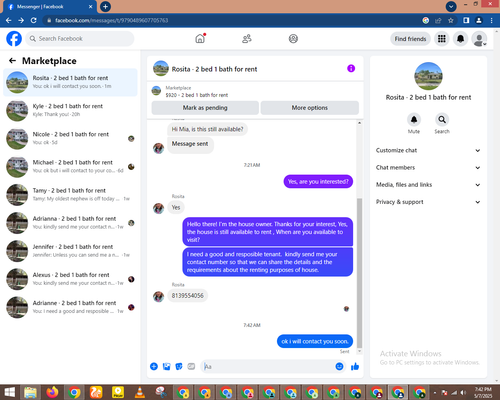Open File Explorer in the taskbar

tap(31, 392)
